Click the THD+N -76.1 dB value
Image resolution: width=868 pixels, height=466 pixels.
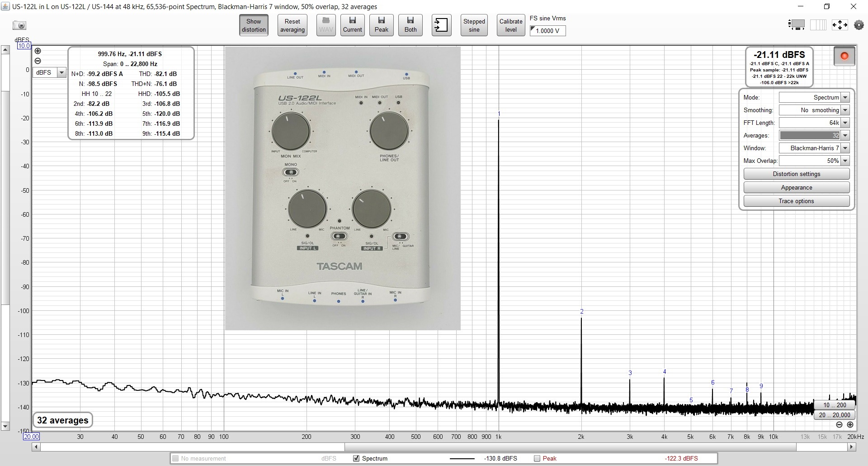click(x=165, y=84)
